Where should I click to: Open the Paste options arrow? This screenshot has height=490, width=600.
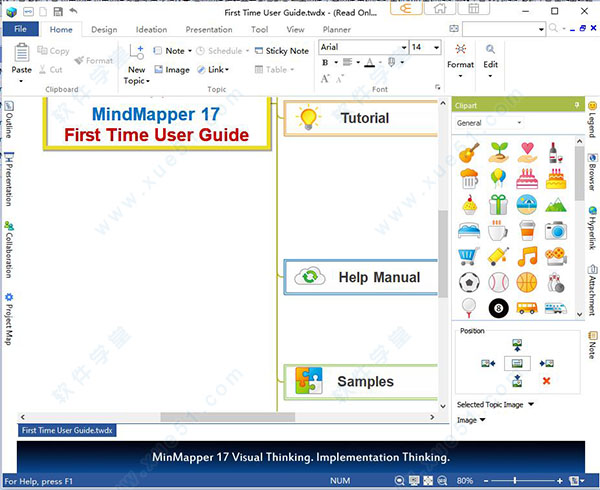click(21, 81)
